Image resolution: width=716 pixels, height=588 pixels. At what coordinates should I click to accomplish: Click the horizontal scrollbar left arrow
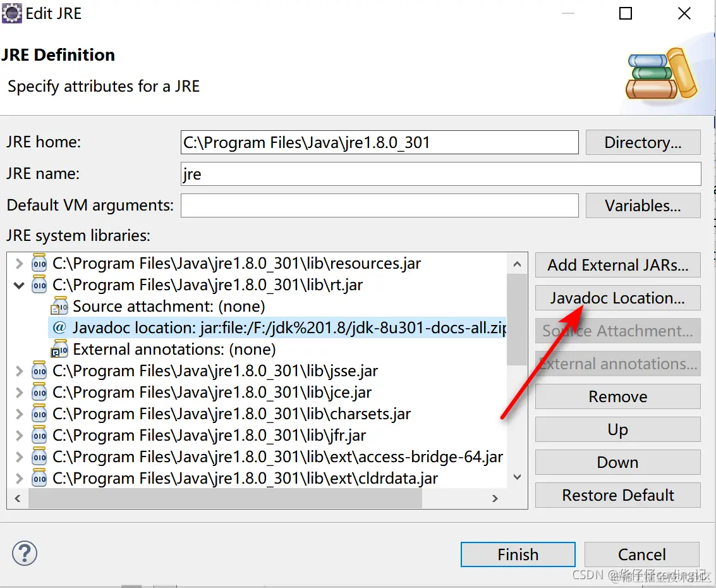coord(18,498)
